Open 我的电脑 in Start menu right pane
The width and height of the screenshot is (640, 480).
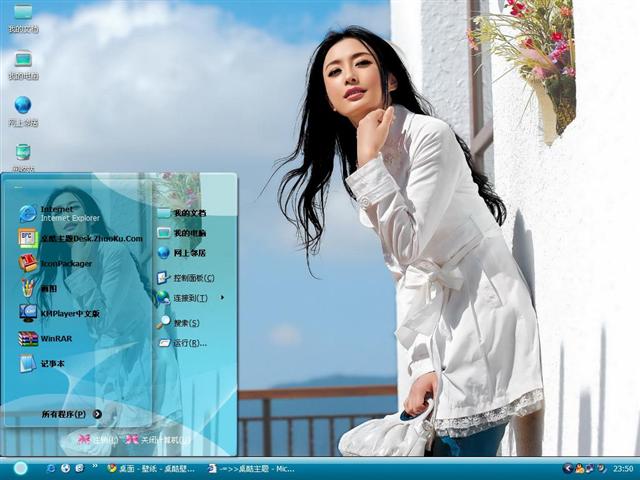click(182, 233)
